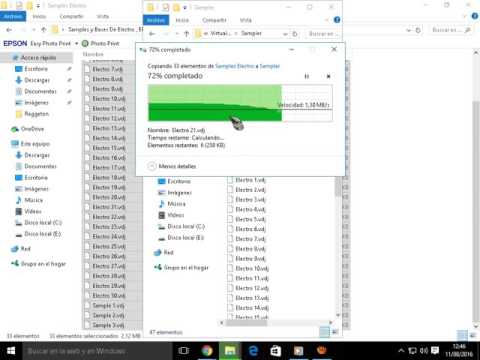
Task: Pause the file copy operation
Action: point(307,76)
